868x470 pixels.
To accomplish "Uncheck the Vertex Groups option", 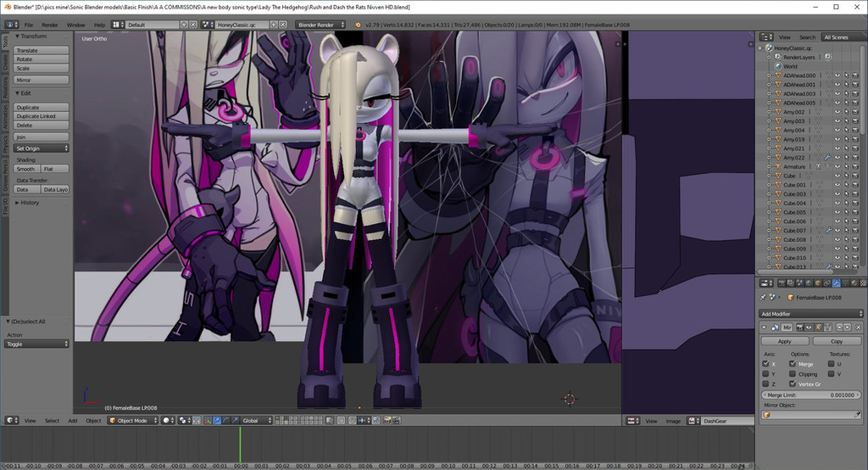I will tap(793, 383).
